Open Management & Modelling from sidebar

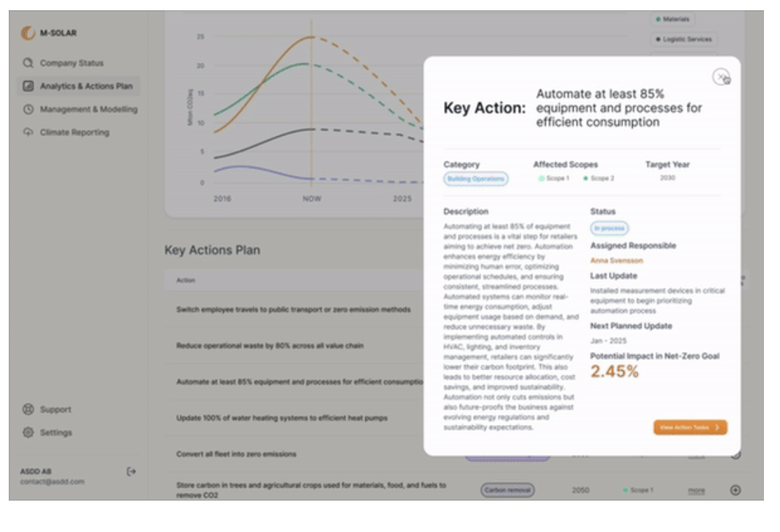pos(88,109)
